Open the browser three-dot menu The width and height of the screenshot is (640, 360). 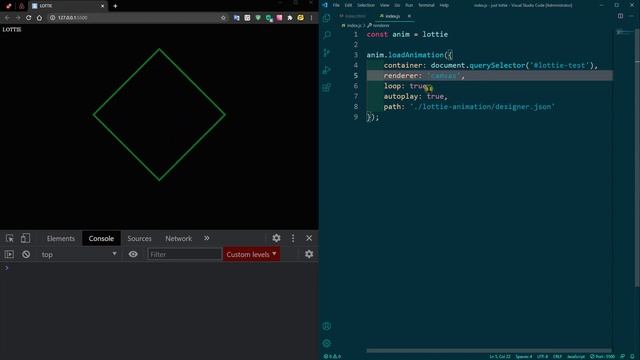click(311, 18)
